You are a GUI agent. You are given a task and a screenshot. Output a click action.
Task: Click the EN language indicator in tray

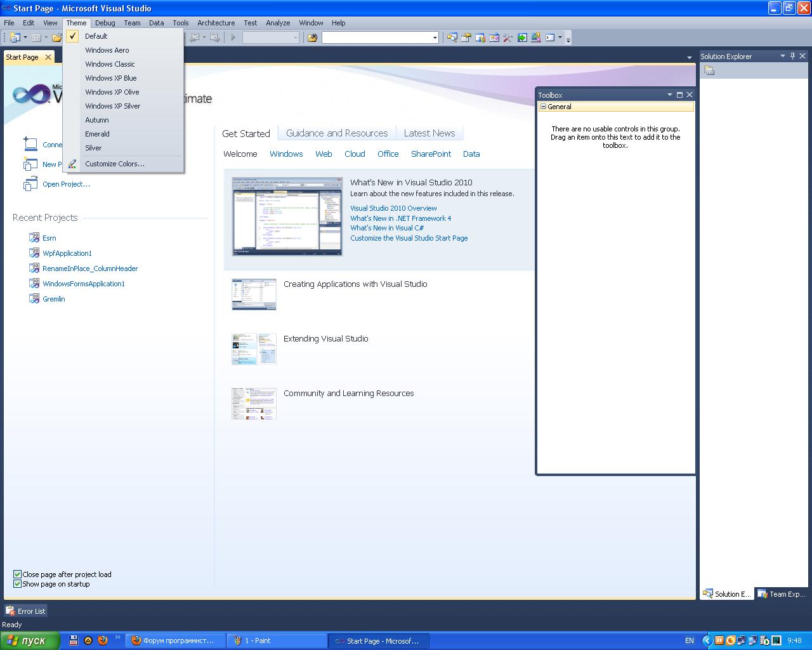point(690,641)
